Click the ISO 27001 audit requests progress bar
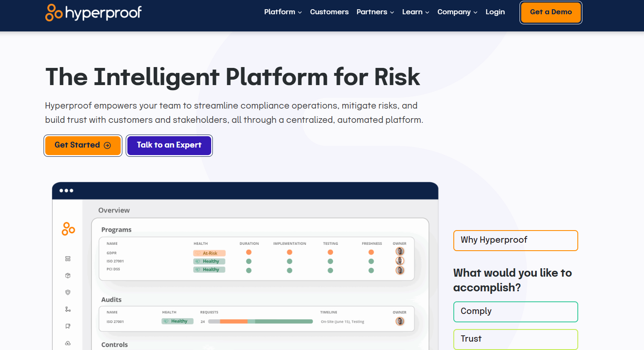 pyautogui.click(x=261, y=321)
